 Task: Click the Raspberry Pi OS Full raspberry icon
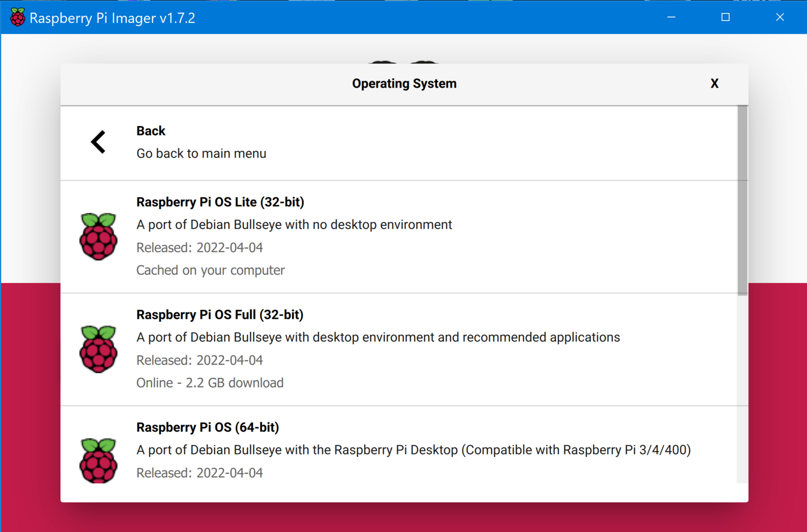tap(99, 349)
